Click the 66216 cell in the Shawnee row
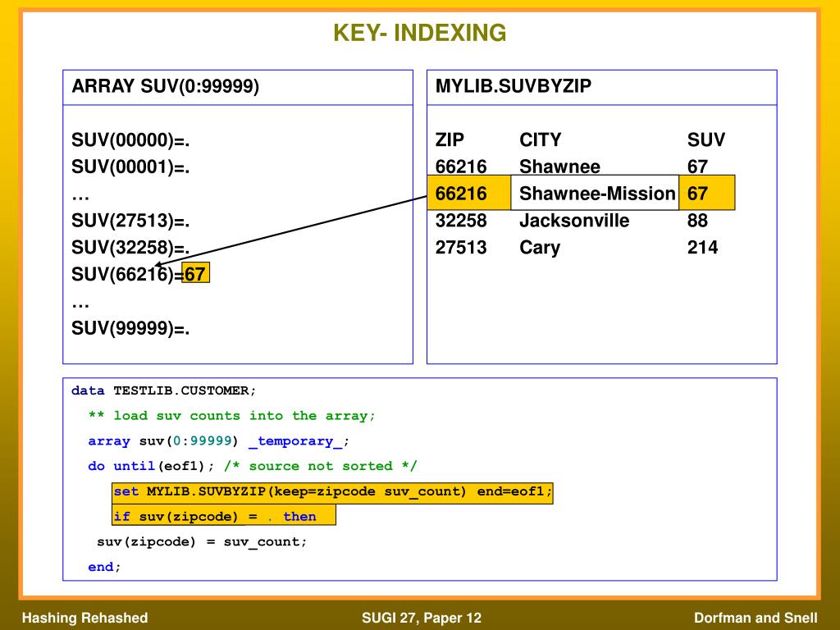This screenshot has height=630, width=840. click(x=461, y=167)
